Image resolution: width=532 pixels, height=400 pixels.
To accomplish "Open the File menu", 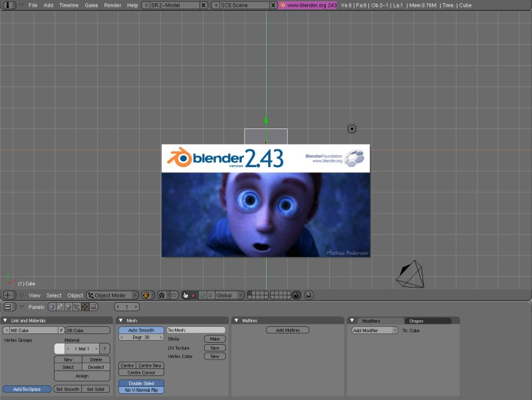I will pos(33,5).
